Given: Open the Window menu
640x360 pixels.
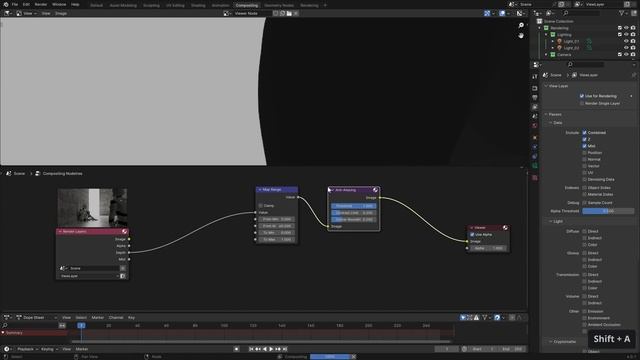Looking at the screenshot, I should pyautogui.click(x=59, y=4).
